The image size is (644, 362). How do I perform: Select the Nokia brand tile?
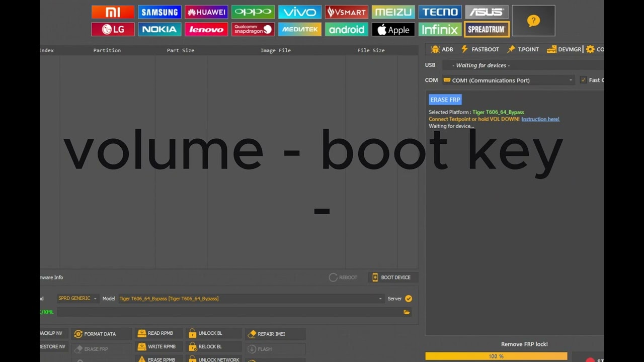[x=159, y=29]
